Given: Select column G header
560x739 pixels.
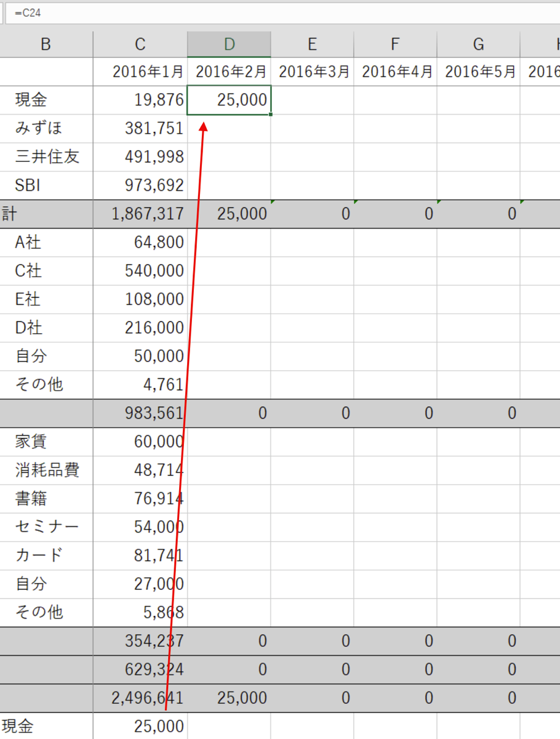Looking at the screenshot, I should [478, 44].
